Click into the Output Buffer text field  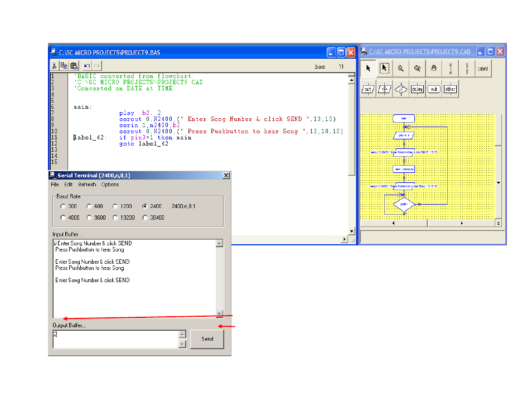[115, 339]
